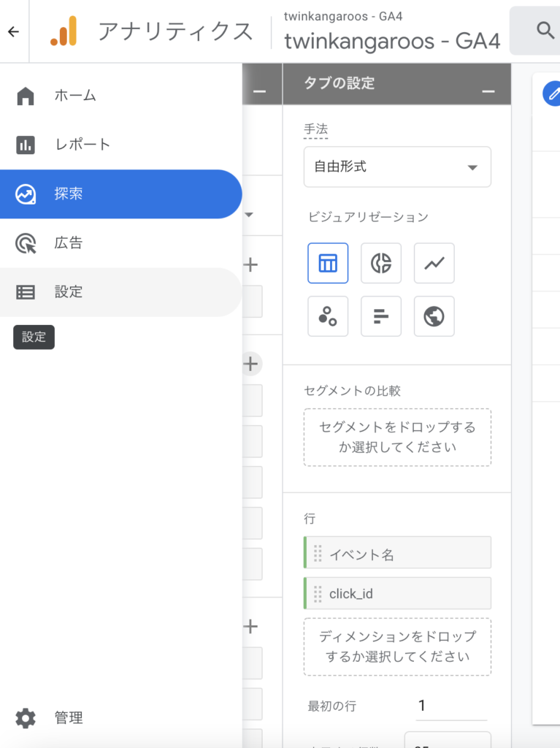This screenshot has width=560, height=748.
Task: Minimize the タブの設定 panel
Action: pyautogui.click(x=488, y=91)
